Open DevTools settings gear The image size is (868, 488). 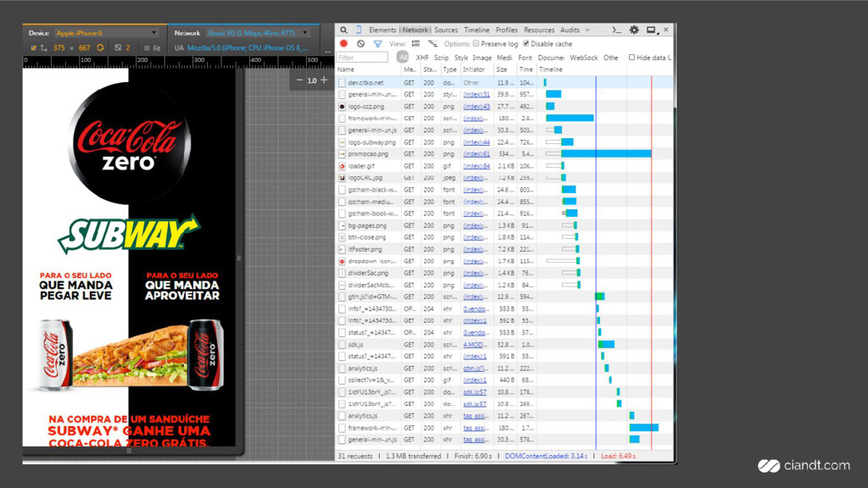pos(634,30)
